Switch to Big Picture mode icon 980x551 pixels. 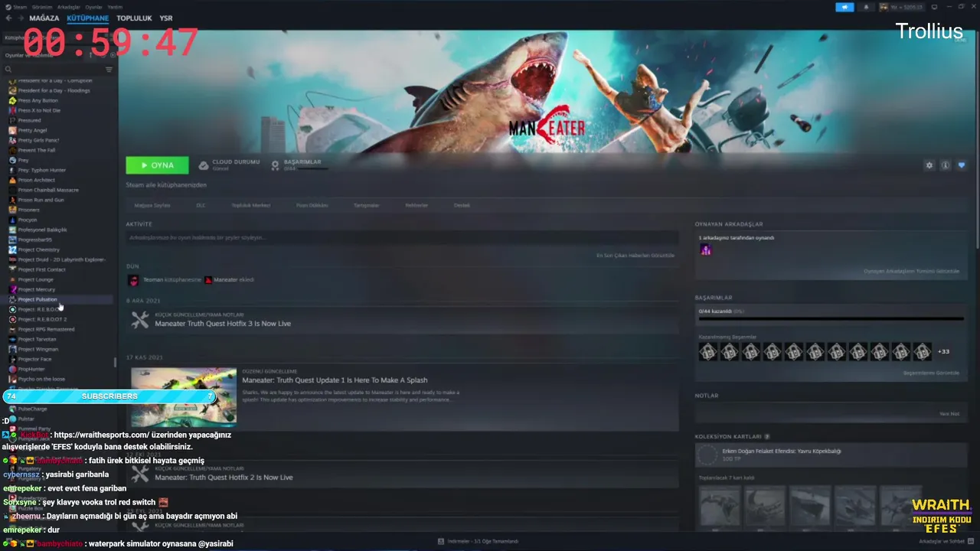click(934, 7)
